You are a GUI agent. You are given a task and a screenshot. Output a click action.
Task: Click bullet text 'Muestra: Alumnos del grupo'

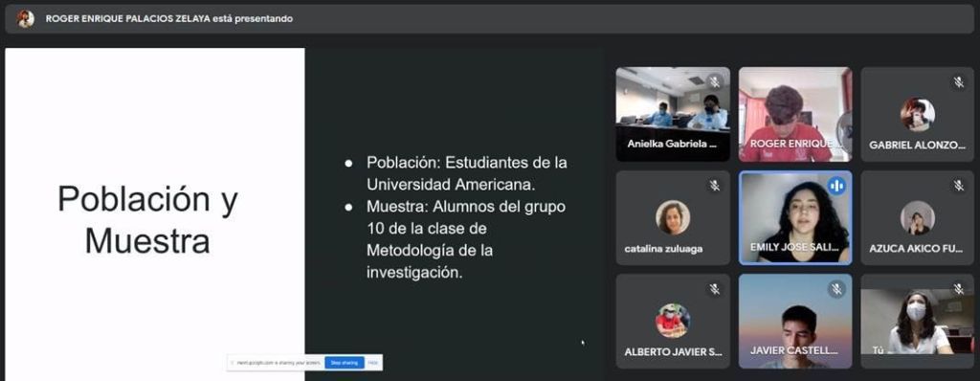466,207
